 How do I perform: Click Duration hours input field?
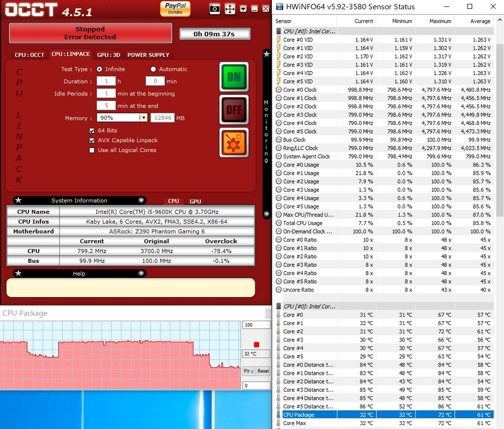click(x=106, y=81)
